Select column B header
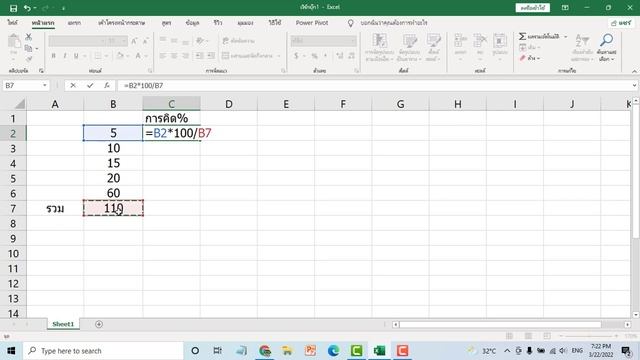This screenshot has height=360, width=640. 113,104
